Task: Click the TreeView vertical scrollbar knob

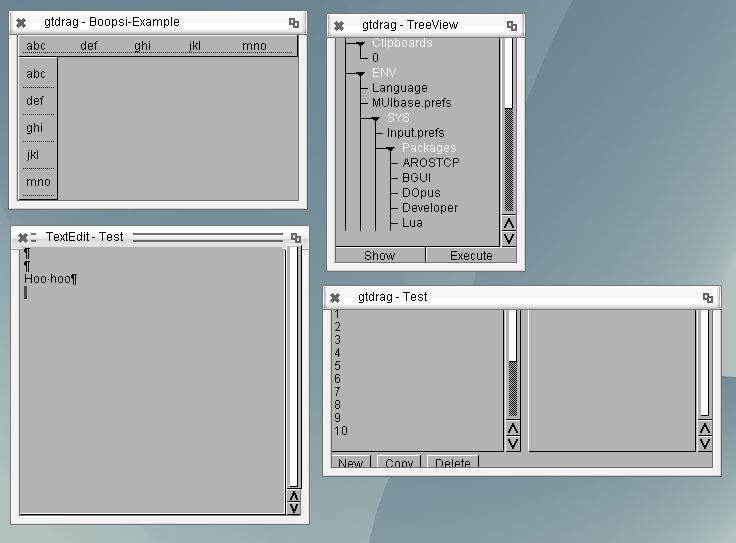Action: (x=508, y=72)
